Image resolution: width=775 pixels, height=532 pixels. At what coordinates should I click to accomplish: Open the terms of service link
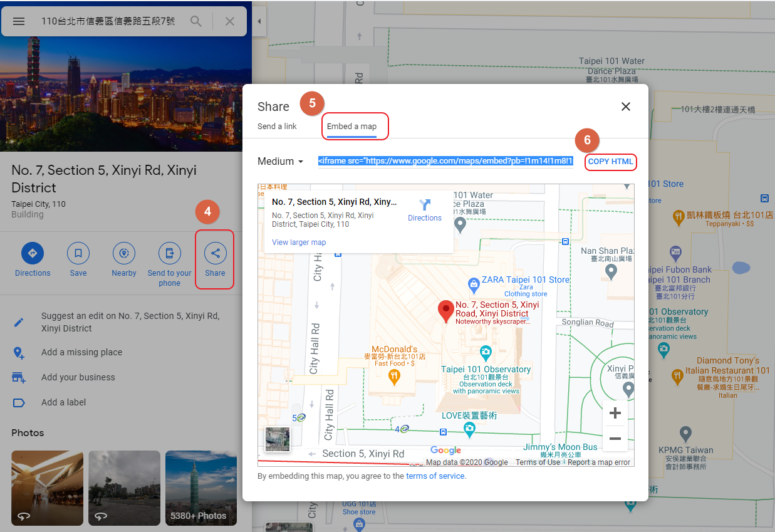(435, 476)
